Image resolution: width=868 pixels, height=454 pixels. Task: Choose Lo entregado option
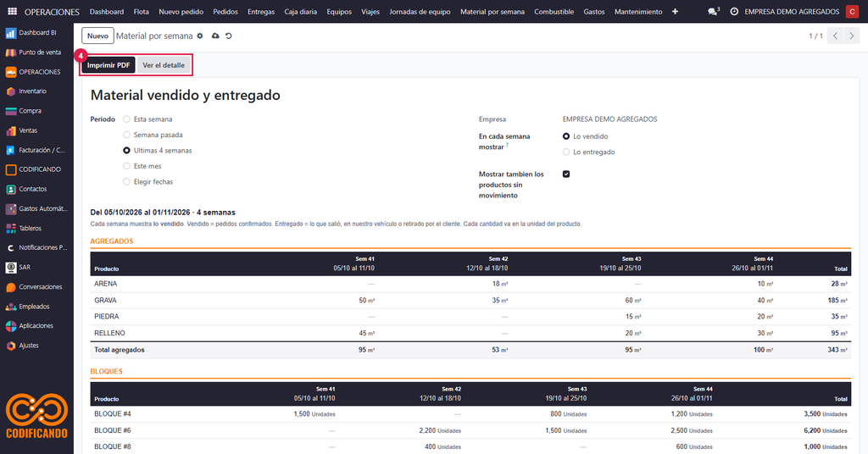pos(566,152)
